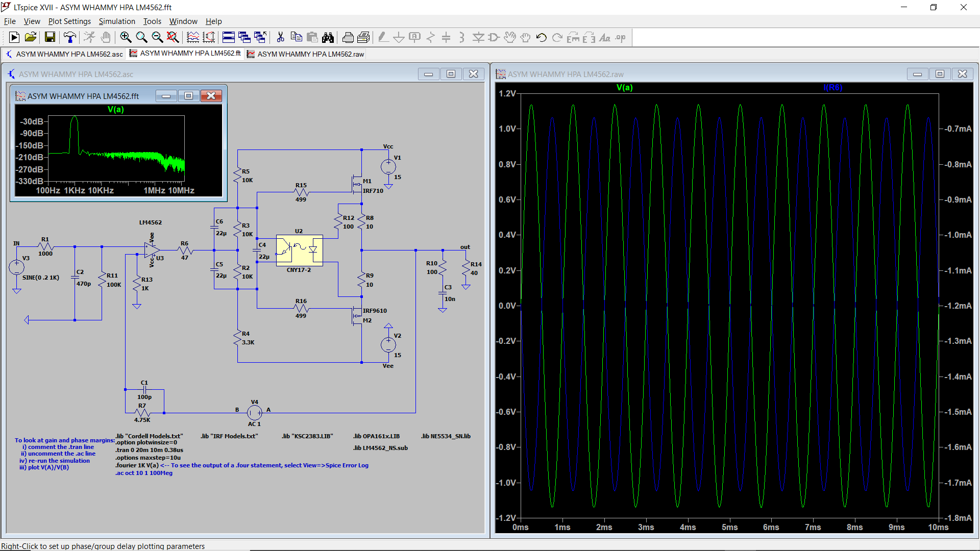Click the LM4562 op-amp U3 symbol
The height and width of the screenshot is (551, 980).
pyautogui.click(x=152, y=250)
